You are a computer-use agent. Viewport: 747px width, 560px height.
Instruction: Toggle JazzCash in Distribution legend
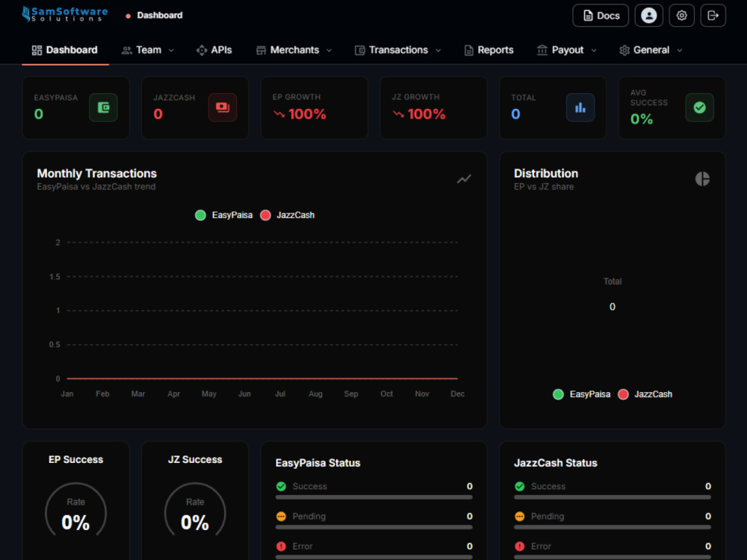pos(645,394)
